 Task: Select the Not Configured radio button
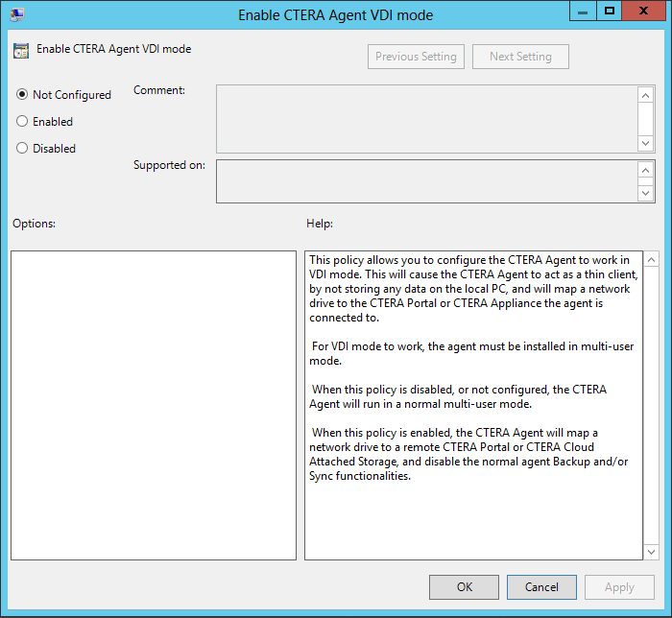22,95
